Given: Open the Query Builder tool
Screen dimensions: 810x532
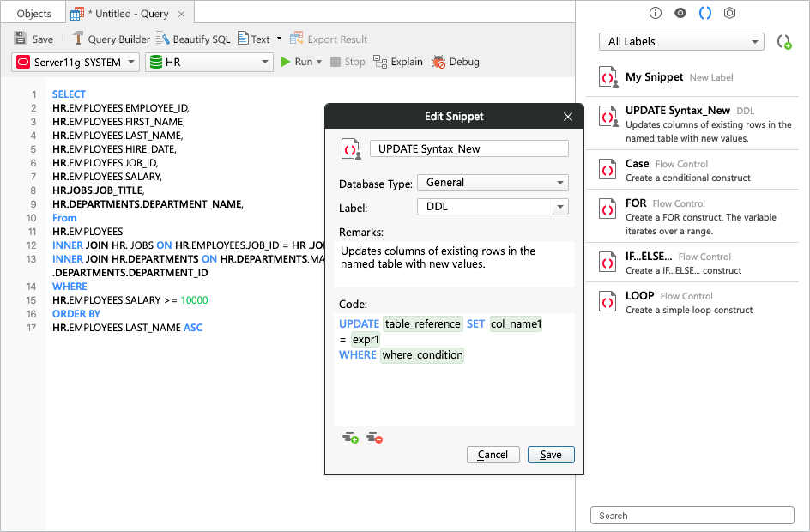Looking at the screenshot, I should [111, 39].
